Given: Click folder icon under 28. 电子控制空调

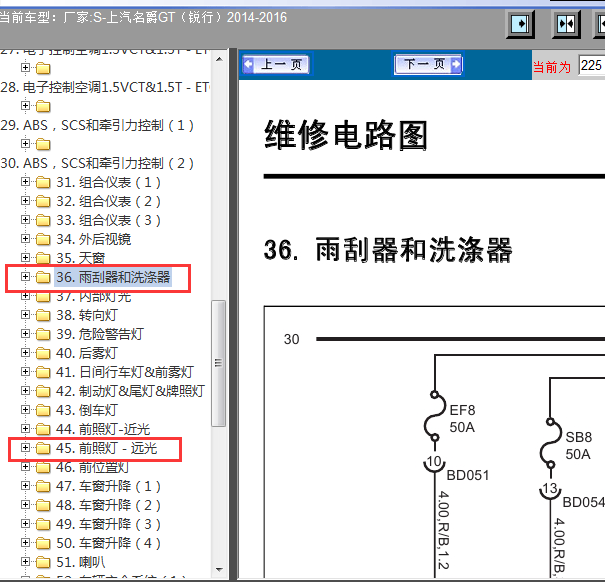Looking at the screenshot, I should coord(43,106).
